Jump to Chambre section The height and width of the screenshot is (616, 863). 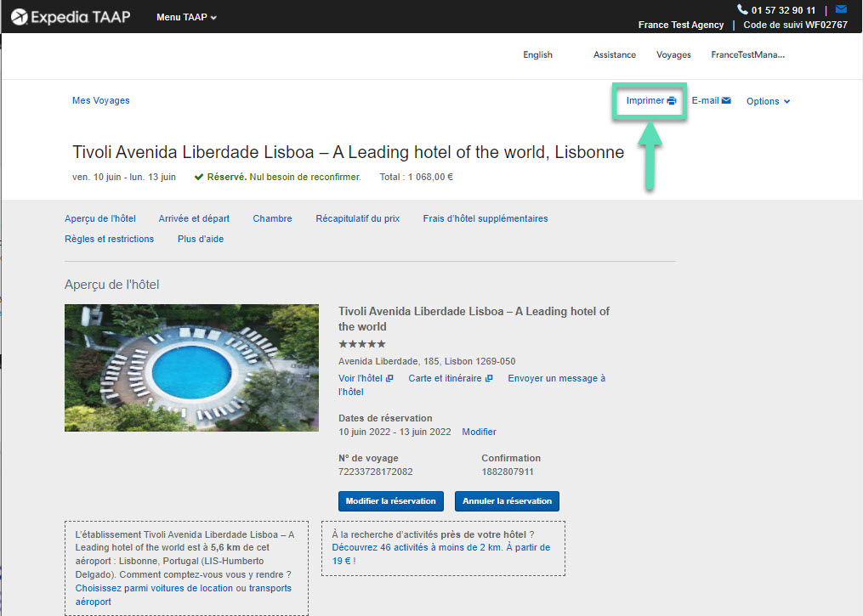point(272,218)
